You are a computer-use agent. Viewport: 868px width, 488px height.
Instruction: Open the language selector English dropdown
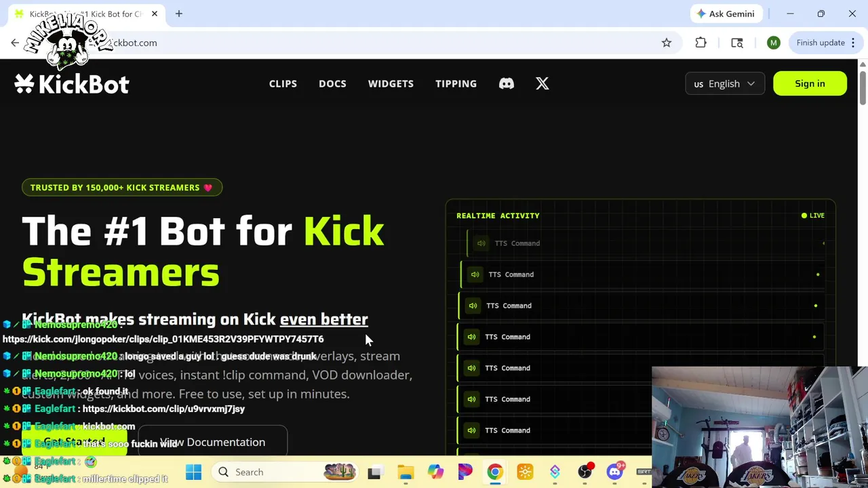[x=724, y=83]
